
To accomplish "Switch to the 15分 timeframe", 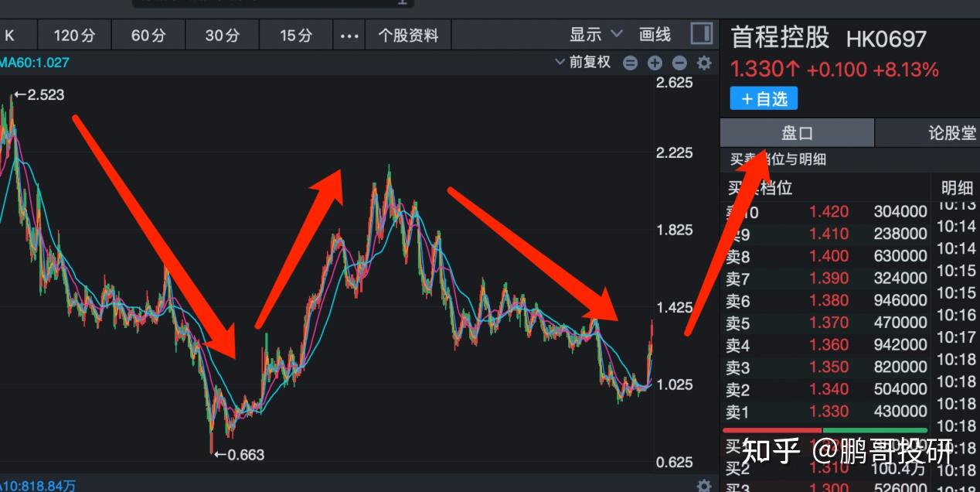I will [295, 35].
